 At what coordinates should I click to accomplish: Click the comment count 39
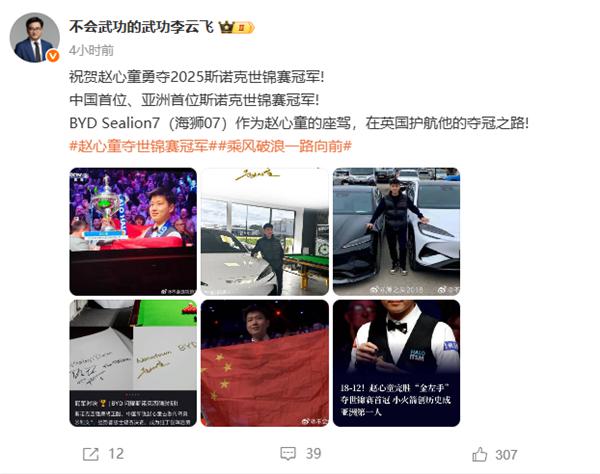pos(313,454)
